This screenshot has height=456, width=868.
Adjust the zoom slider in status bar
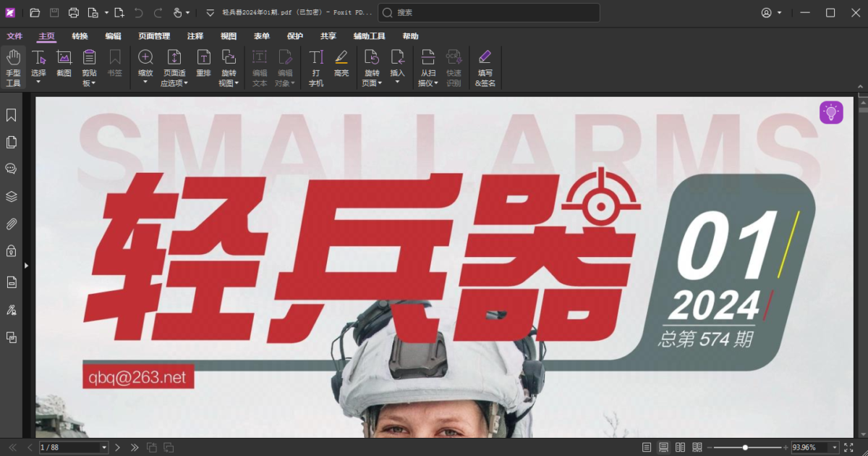point(744,447)
